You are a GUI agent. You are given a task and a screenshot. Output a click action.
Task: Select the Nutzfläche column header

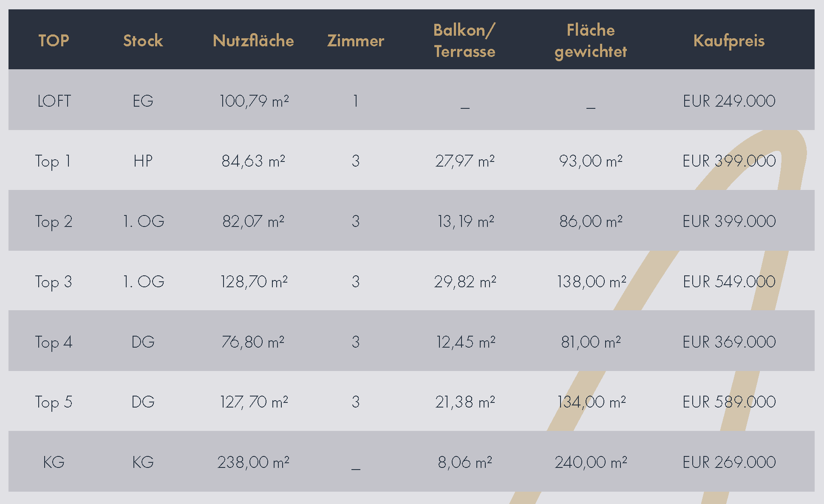pyautogui.click(x=253, y=41)
